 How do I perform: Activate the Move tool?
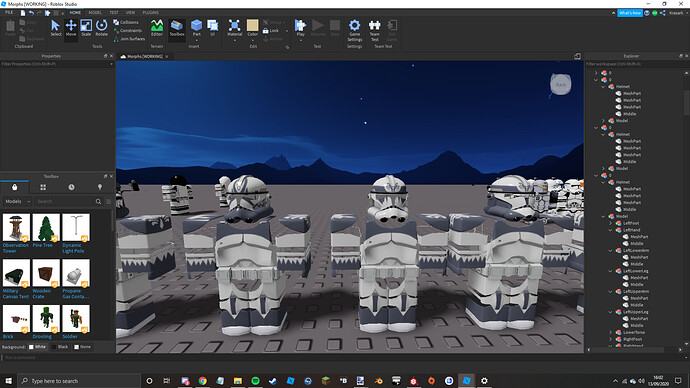coord(71,28)
